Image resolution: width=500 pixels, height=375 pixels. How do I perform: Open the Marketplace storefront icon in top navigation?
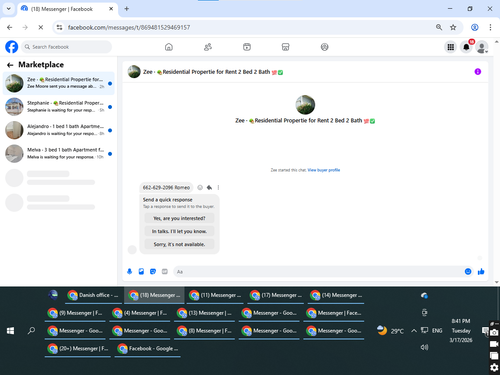tap(286, 47)
